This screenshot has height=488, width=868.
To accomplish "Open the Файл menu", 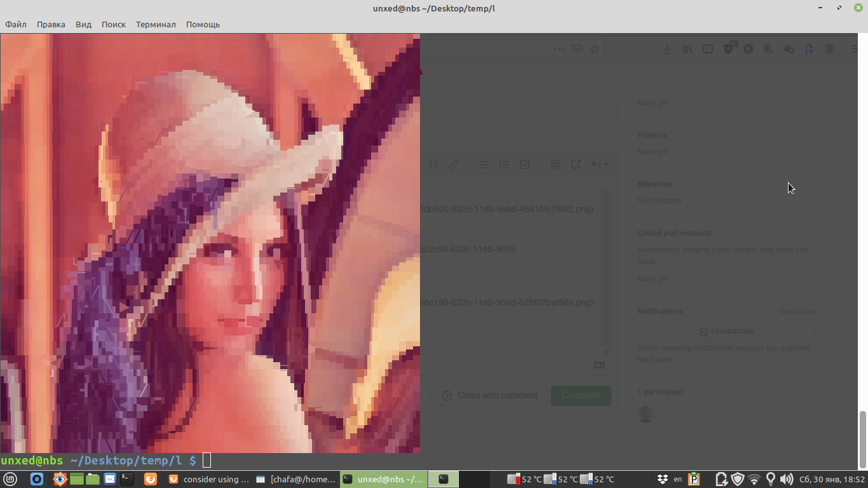I will pyautogui.click(x=16, y=24).
